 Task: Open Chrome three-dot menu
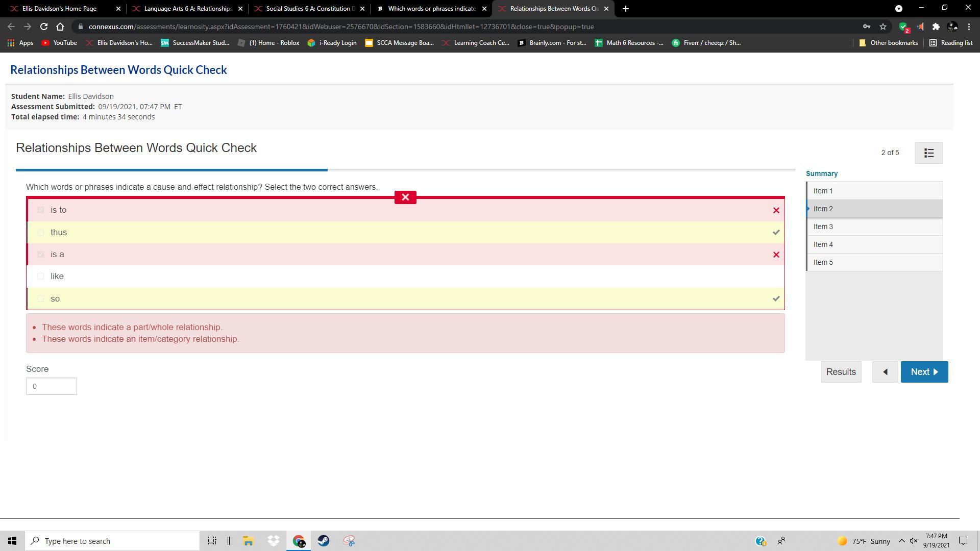(x=969, y=27)
